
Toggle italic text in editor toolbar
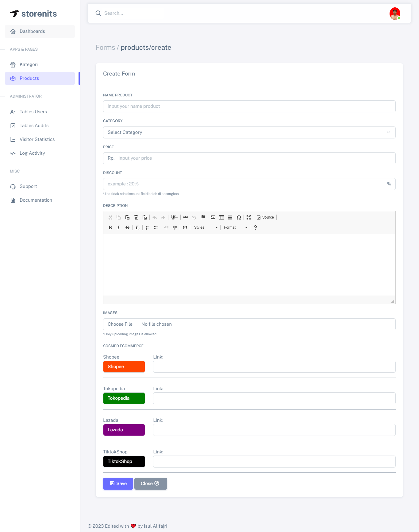(x=118, y=227)
